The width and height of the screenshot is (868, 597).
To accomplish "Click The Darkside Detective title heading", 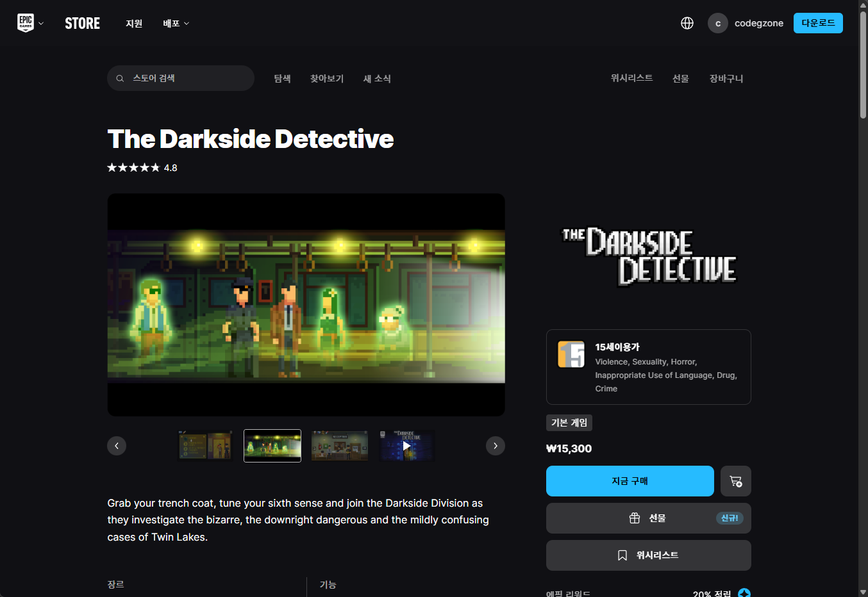I will pyautogui.click(x=251, y=139).
